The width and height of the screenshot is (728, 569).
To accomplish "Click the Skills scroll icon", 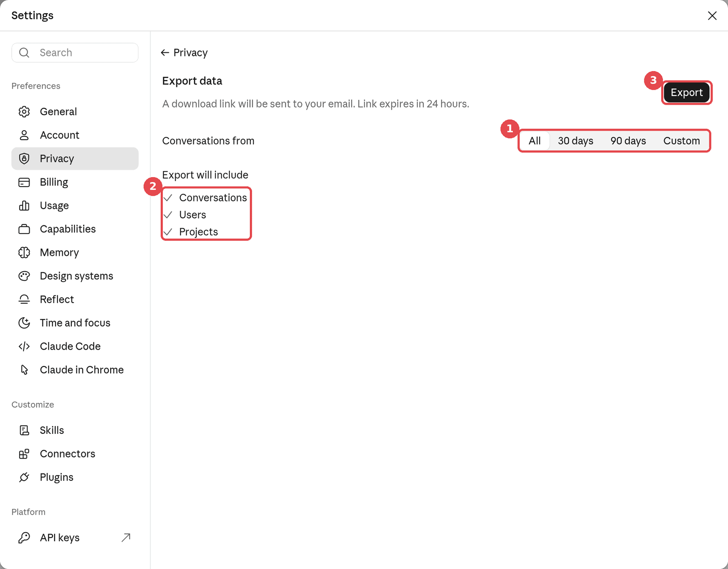I will pyautogui.click(x=24, y=430).
